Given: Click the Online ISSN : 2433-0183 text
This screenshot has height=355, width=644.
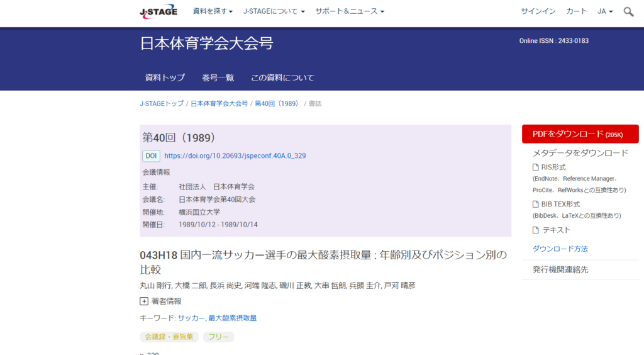Looking at the screenshot, I should click(553, 41).
